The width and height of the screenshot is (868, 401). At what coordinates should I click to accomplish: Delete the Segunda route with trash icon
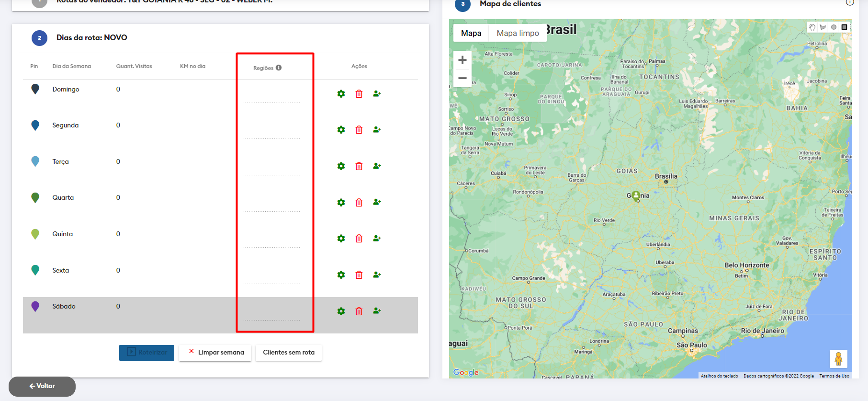359,130
